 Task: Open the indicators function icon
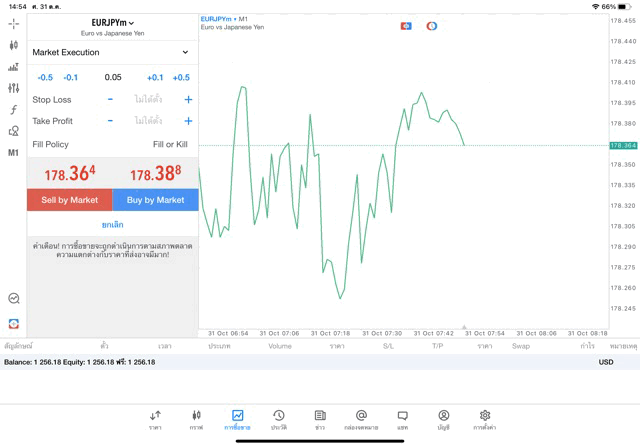[13, 110]
